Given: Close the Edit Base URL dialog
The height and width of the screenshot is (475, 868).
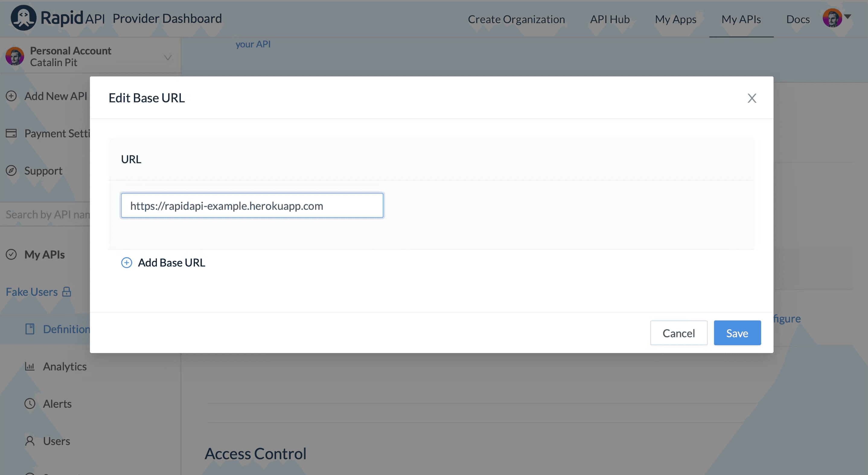Looking at the screenshot, I should (752, 98).
